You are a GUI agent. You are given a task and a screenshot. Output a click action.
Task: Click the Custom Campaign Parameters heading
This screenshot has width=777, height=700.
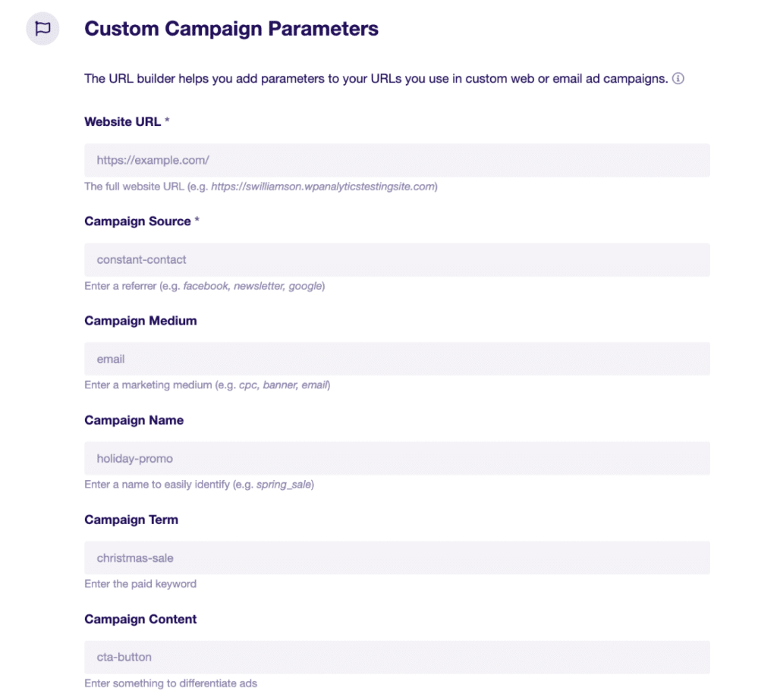point(231,29)
